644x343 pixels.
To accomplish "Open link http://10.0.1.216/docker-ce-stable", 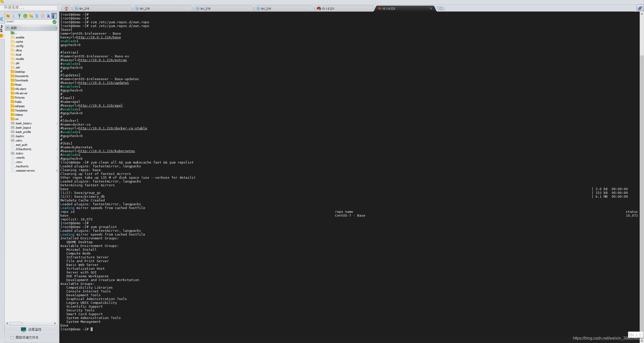I will [113, 128].
